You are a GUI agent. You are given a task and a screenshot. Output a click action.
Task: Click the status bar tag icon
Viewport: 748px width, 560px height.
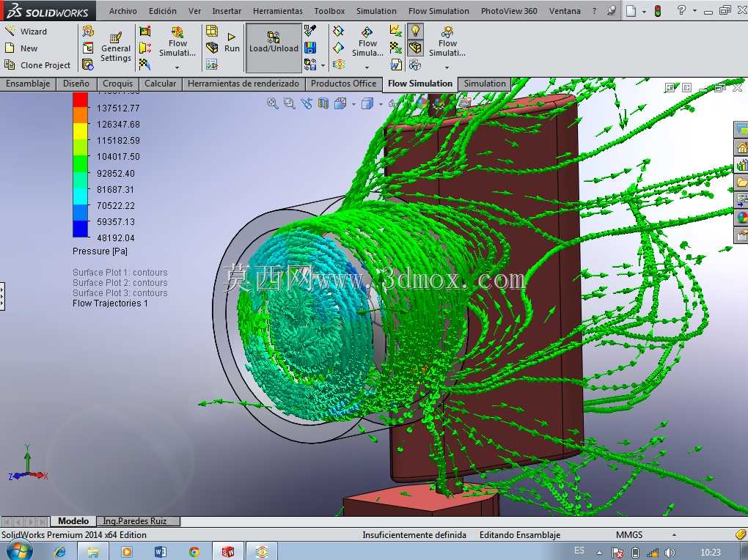[740, 534]
